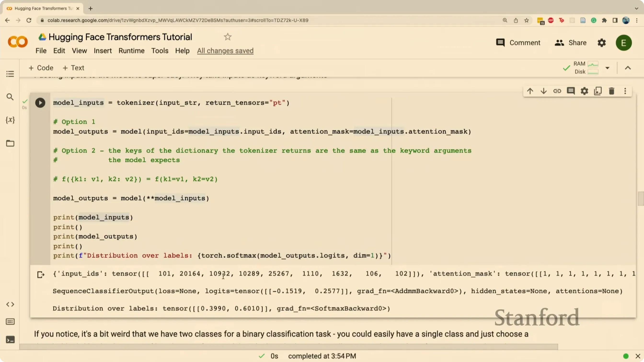Viewport: 644px width, 362px height.
Task: Open the terminal icon in left sidebar
Action: (10, 340)
